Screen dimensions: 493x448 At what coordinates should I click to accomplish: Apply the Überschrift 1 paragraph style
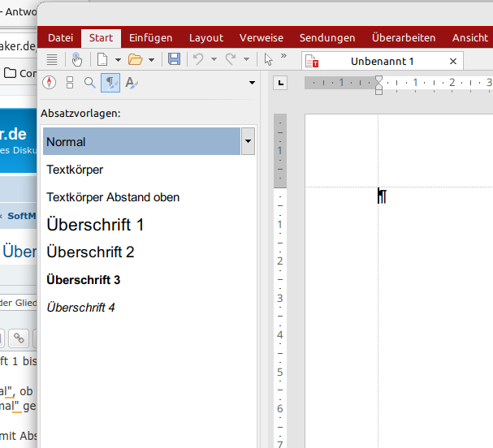click(95, 225)
